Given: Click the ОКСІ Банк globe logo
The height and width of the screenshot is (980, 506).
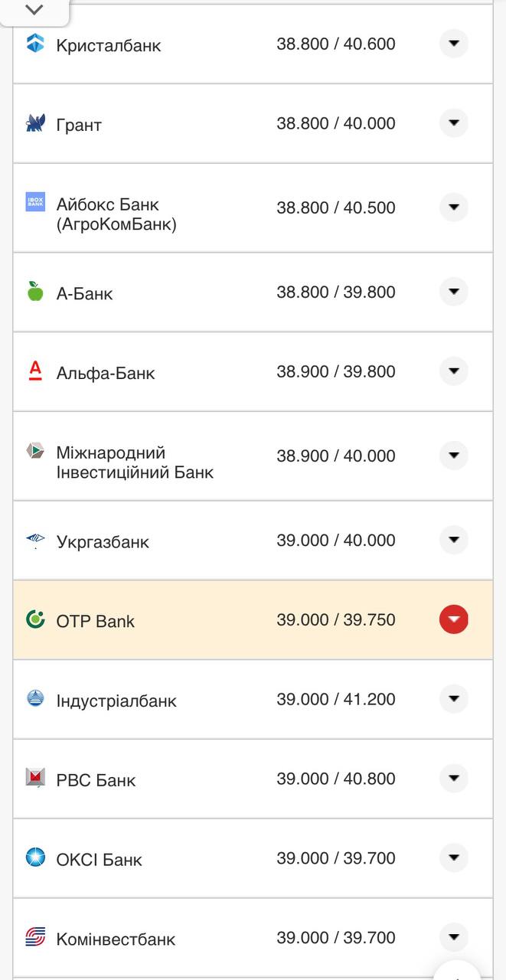Looking at the screenshot, I should (34, 856).
